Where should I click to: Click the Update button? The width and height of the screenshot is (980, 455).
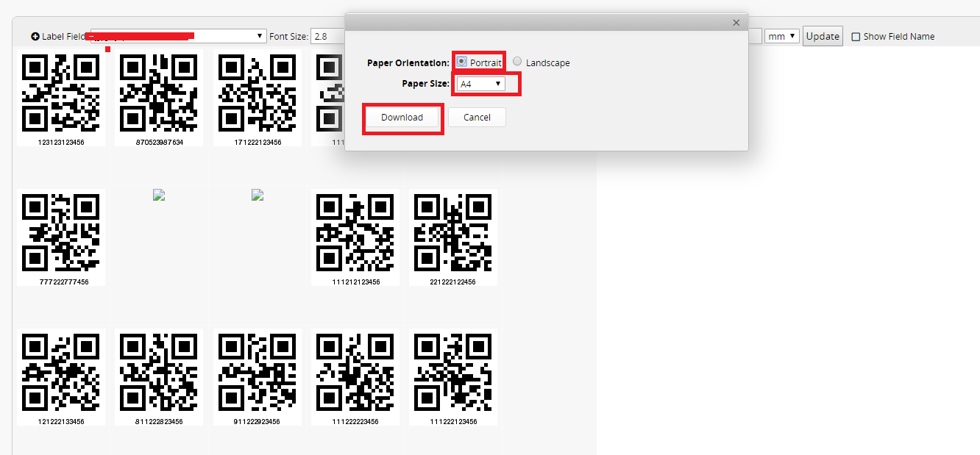pyautogui.click(x=823, y=36)
